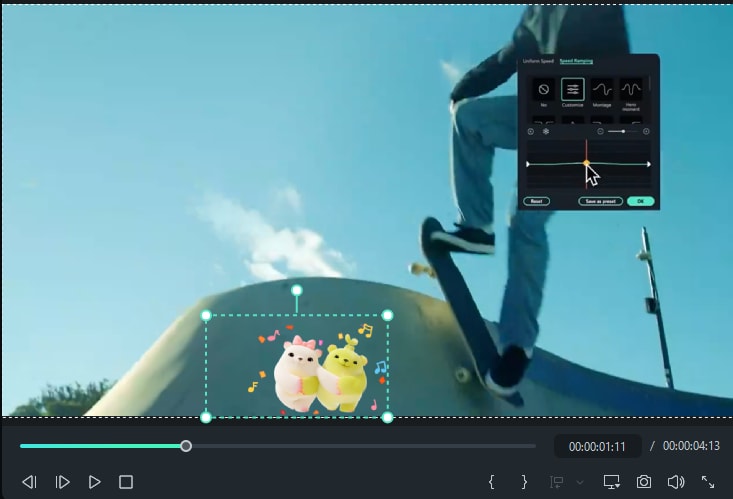Click the speed curve end arrow
Image resolution: width=733 pixels, height=499 pixels.
[648, 164]
